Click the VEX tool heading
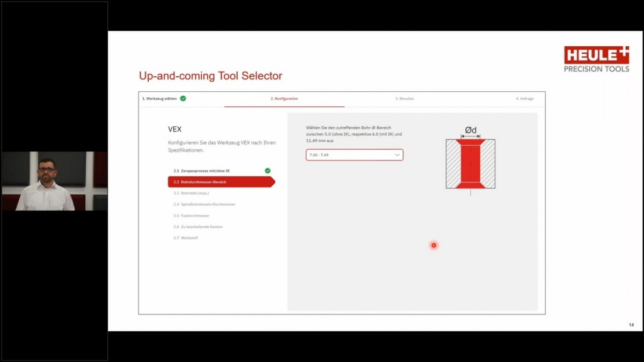644x362 pixels. coord(175,129)
